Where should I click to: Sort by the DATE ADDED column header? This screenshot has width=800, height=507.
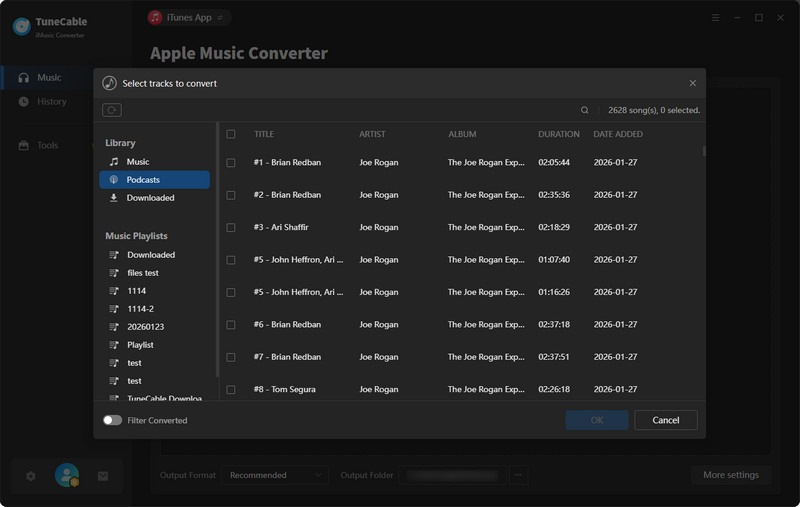coord(618,134)
